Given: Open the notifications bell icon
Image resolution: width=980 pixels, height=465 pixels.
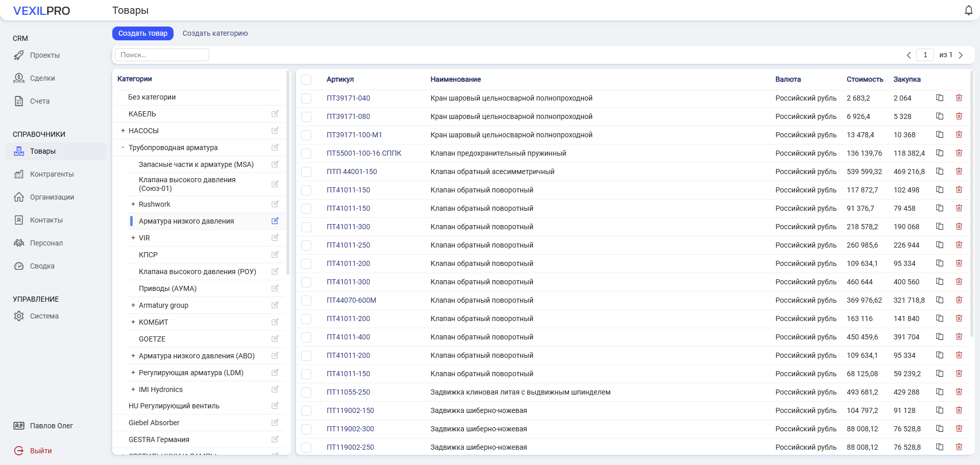Looking at the screenshot, I should coord(968,11).
